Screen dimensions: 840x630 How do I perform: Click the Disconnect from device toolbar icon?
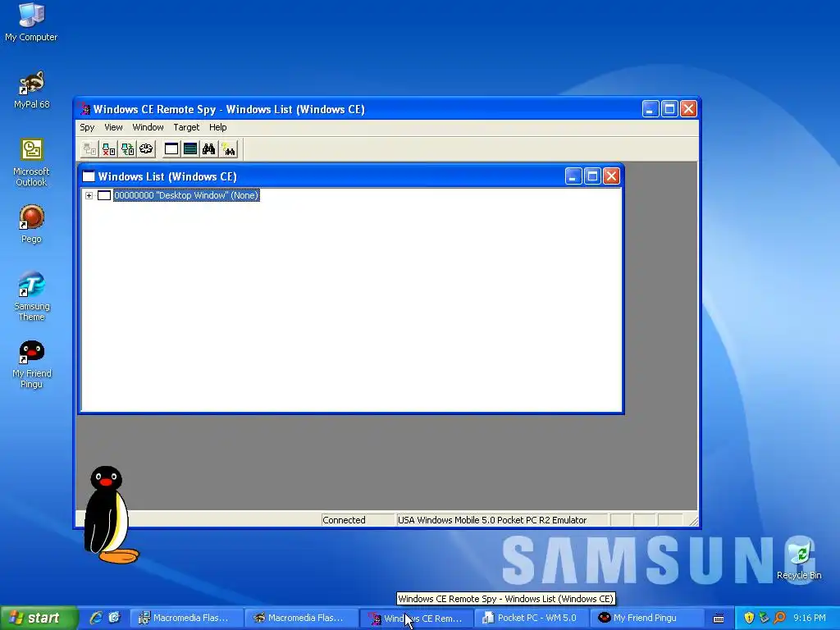click(x=109, y=149)
